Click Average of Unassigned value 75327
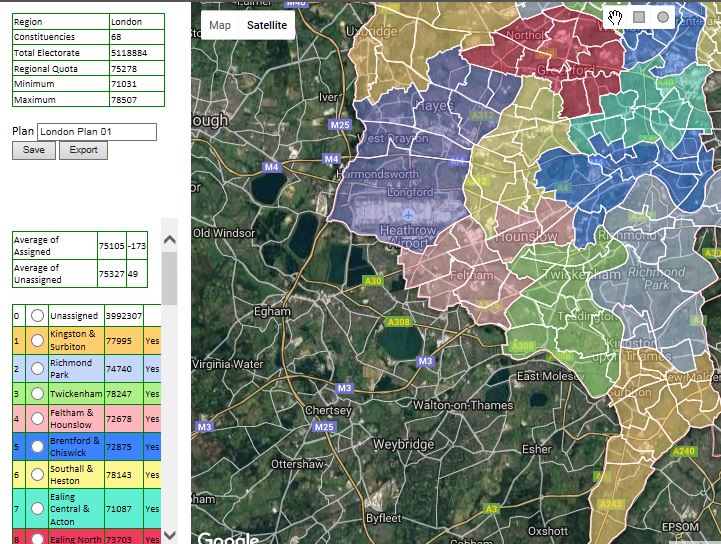 coord(112,274)
